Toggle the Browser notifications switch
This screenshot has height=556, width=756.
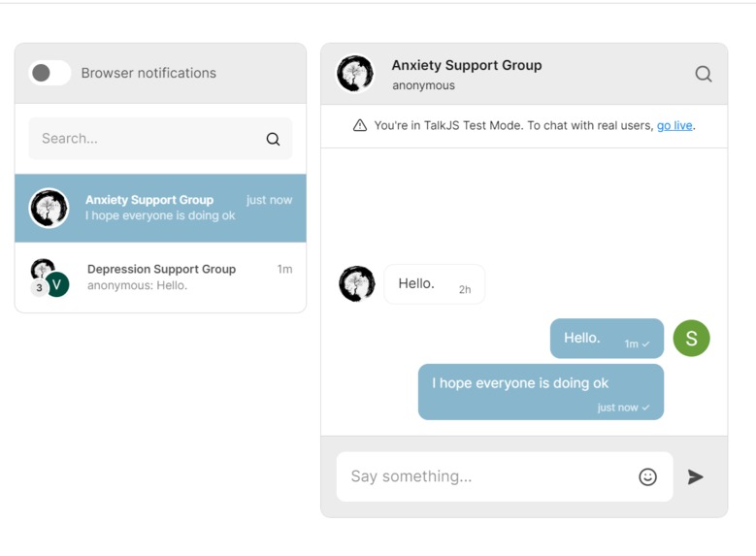pos(49,73)
